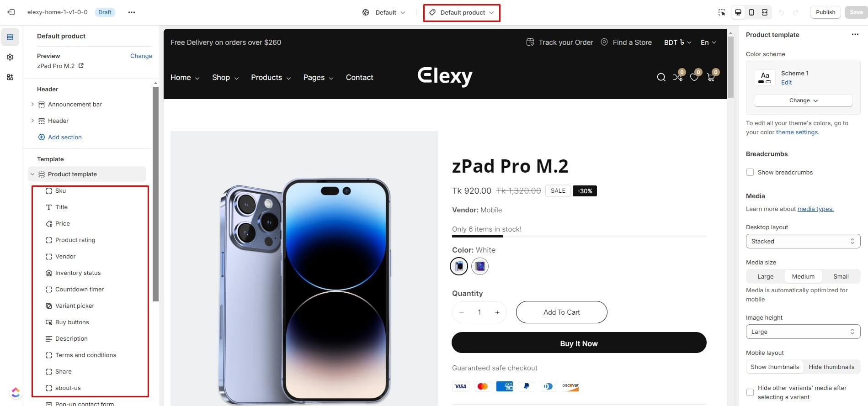This screenshot has width=868, height=406.
Task: Switch to fullscreen preview icon
Action: tap(765, 12)
